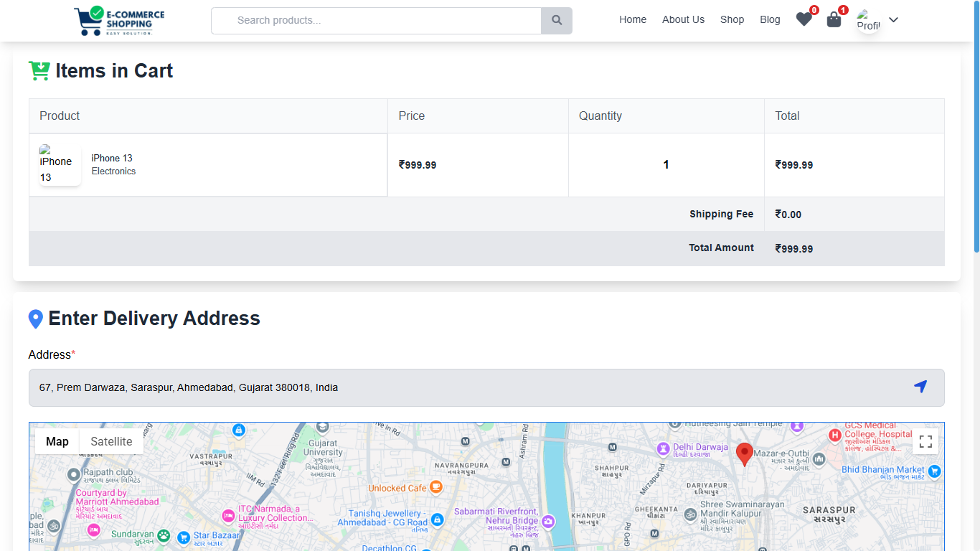
Task: Open the wishlist heart icon
Action: [x=804, y=19]
